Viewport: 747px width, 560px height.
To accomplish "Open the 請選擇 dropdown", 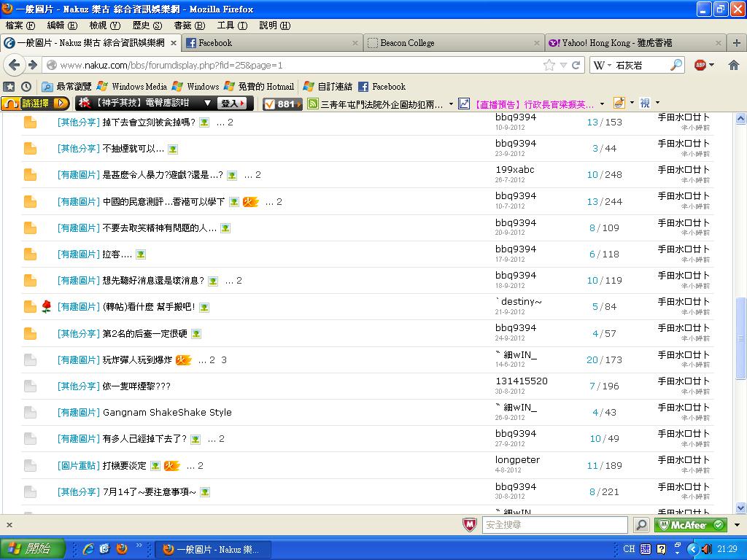I will pyautogui.click(x=35, y=104).
